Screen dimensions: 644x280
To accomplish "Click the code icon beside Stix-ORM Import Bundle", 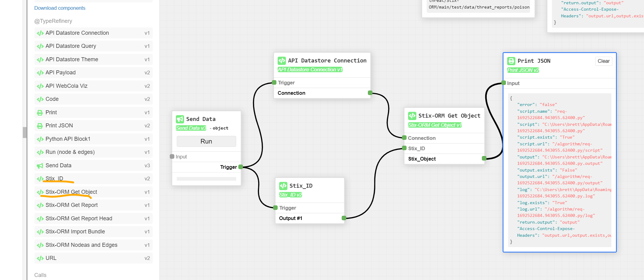I will pos(40,232).
